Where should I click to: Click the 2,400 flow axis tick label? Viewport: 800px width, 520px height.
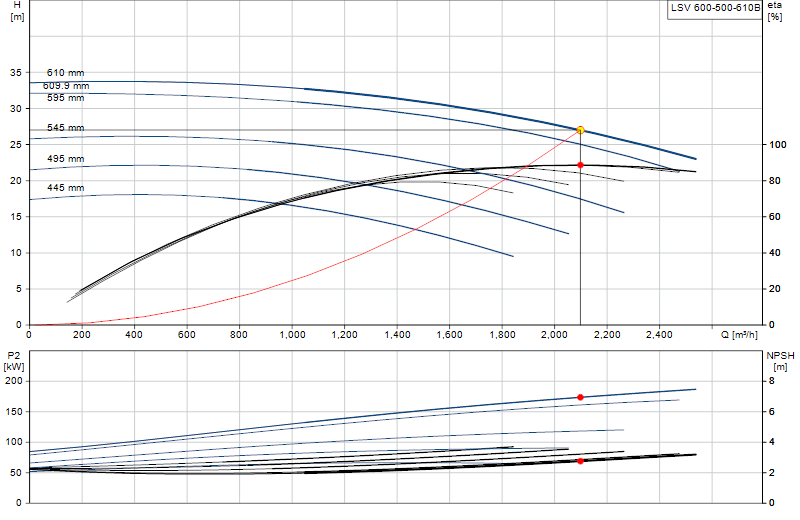(x=659, y=335)
